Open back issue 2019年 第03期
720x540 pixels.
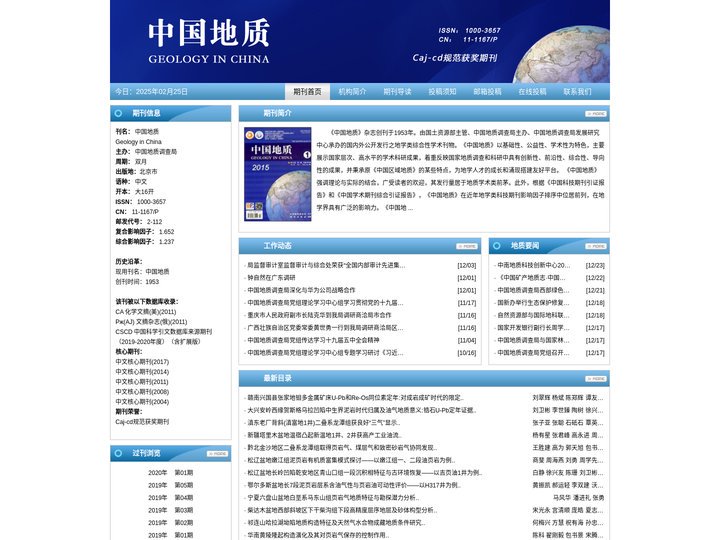[x=170, y=510]
